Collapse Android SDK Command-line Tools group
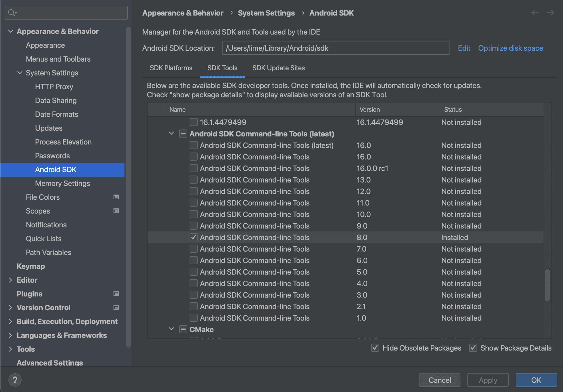 171,133
